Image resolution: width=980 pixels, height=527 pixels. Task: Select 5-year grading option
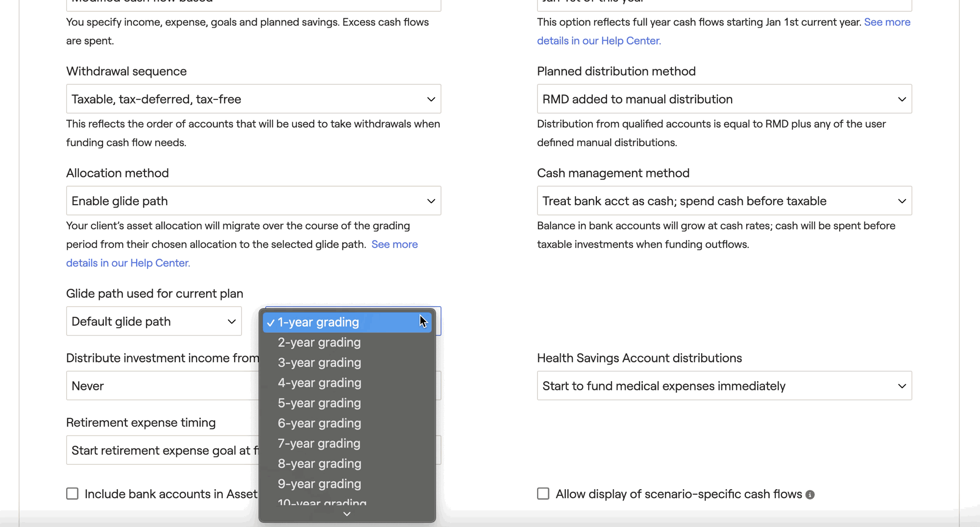pyautogui.click(x=347, y=403)
